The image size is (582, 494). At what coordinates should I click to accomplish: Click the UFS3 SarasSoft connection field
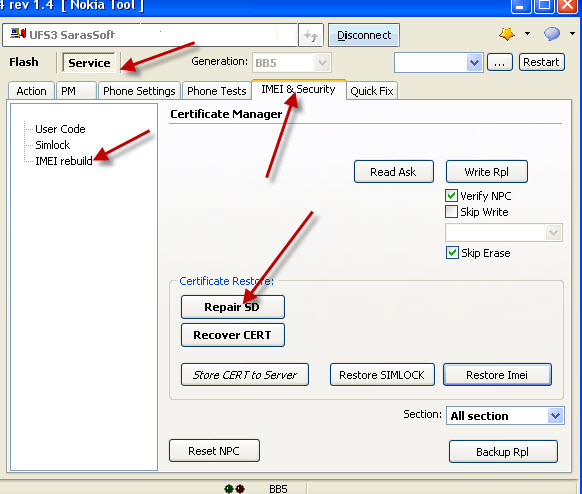tap(150, 35)
